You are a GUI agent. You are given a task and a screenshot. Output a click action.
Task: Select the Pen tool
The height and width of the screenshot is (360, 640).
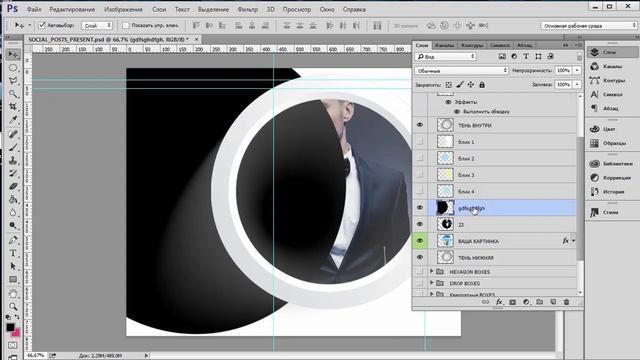tap(13, 240)
